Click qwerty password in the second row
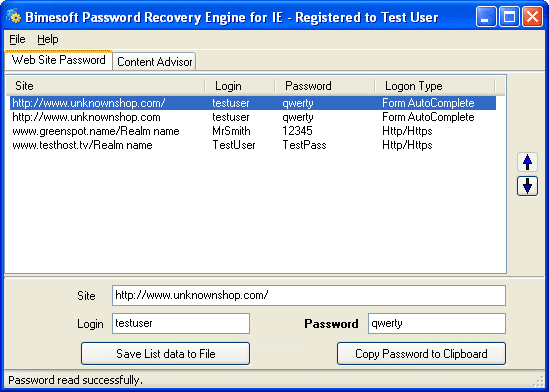The image size is (549, 392). click(298, 117)
